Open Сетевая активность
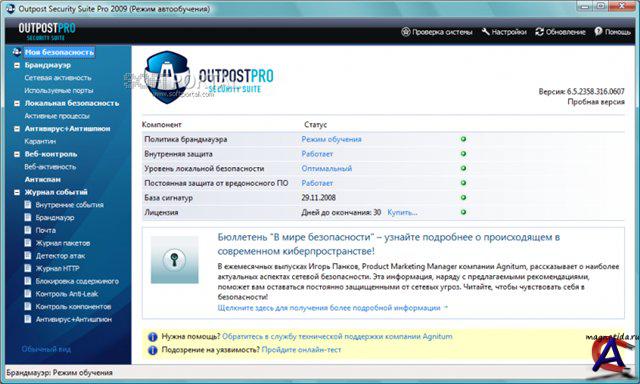 pos(58,78)
